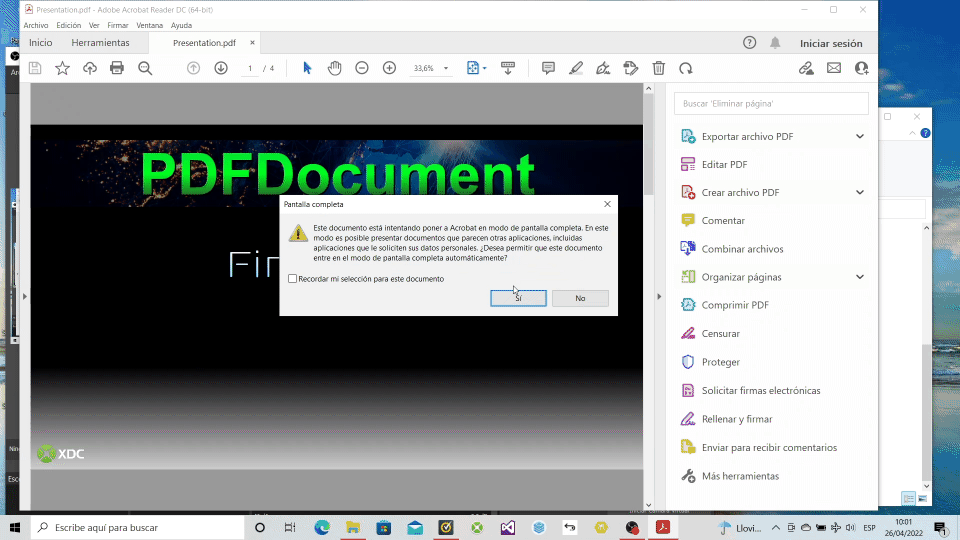Open notifications bell icon
Viewport: 960px width, 540px height.
point(775,42)
